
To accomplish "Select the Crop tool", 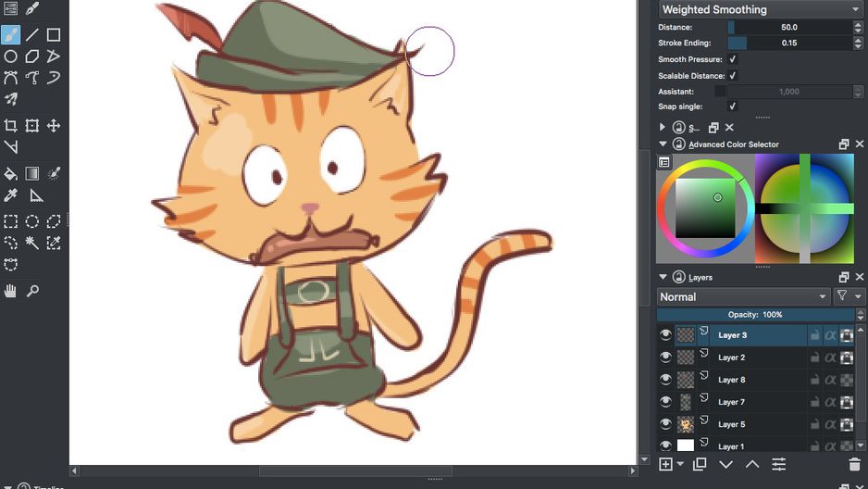I will click(10, 126).
